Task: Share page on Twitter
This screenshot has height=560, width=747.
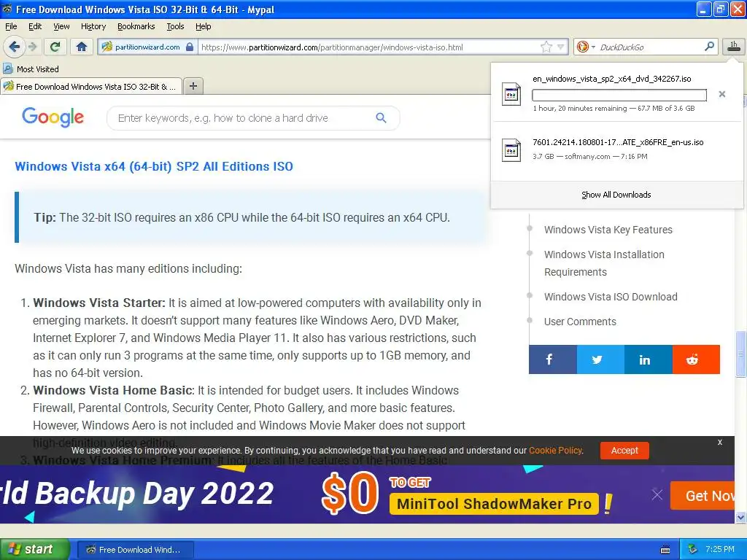Action: [601, 359]
